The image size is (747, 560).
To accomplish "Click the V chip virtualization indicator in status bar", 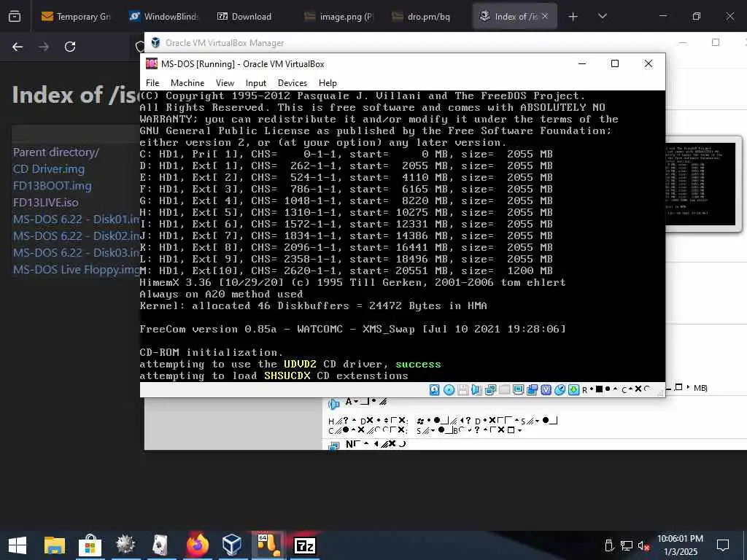I will tap(546, 390).
